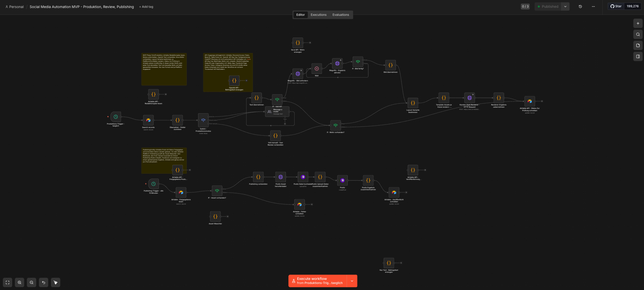Open node search with magnifier icon

(638, 35)
